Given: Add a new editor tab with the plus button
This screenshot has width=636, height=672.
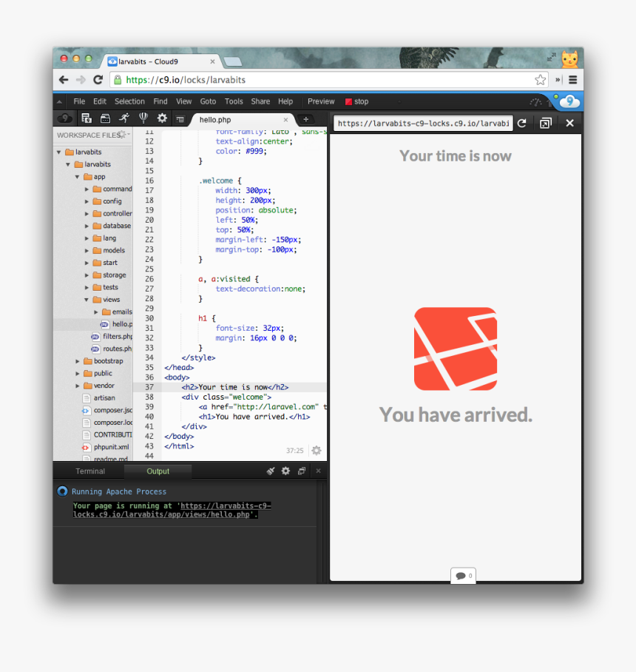Looking at the screenshot, I should coord(305,119).
